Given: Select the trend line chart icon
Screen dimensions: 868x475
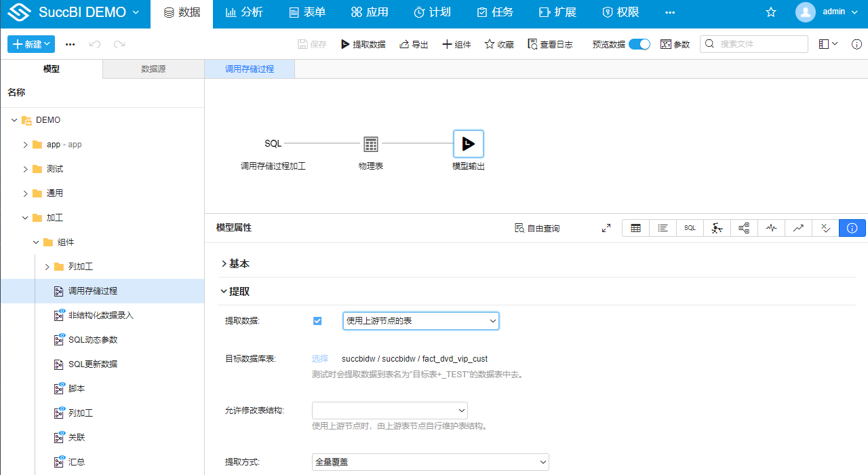Looking at the screenshot, I should (x=798, y=228).
